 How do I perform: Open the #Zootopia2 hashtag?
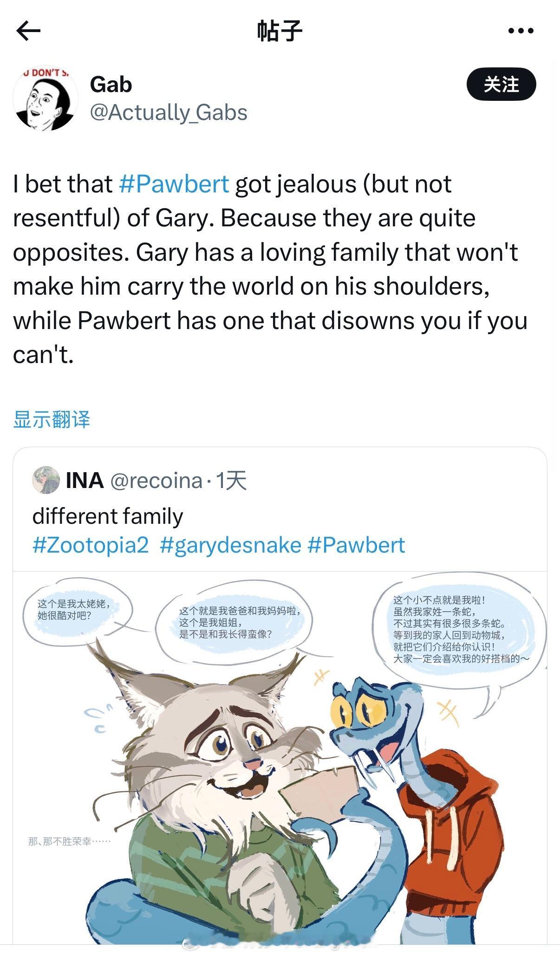(91, 545)
